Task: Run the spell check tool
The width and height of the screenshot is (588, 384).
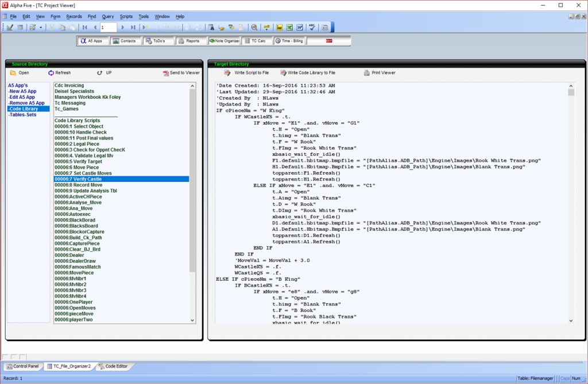Action: 312,27
